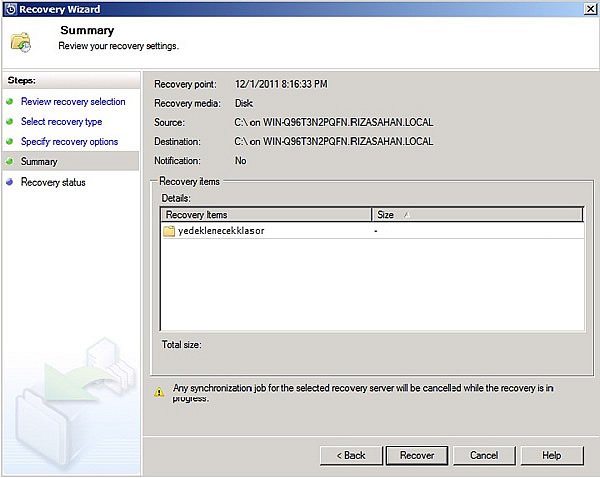Click green bullet beside Select recovery type

(x=10, y=122)
